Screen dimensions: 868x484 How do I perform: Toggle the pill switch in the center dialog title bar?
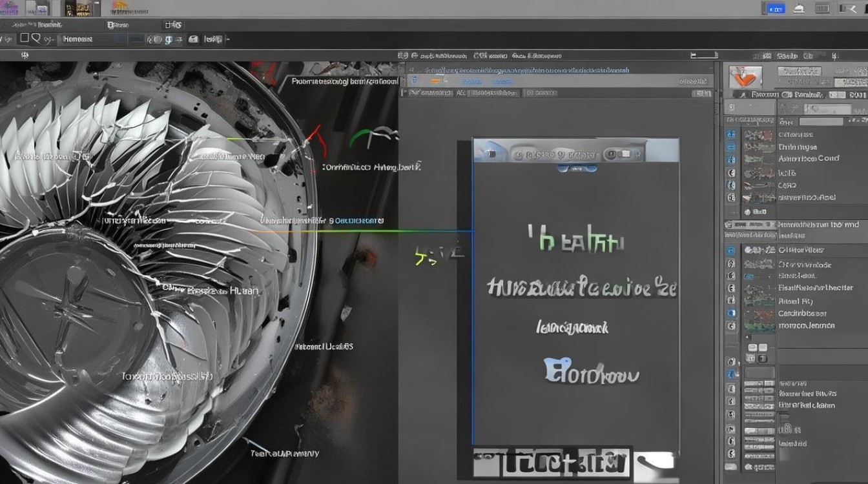point(625,154)
